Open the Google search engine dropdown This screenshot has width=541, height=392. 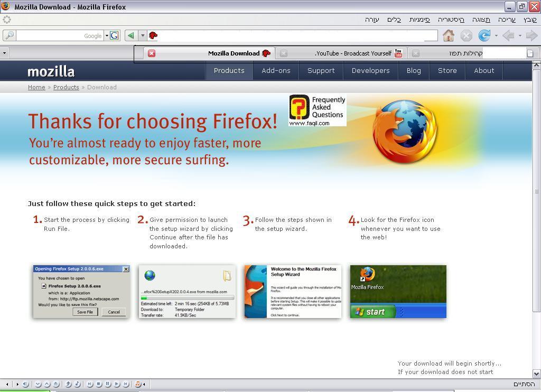[x=106, y=36]
